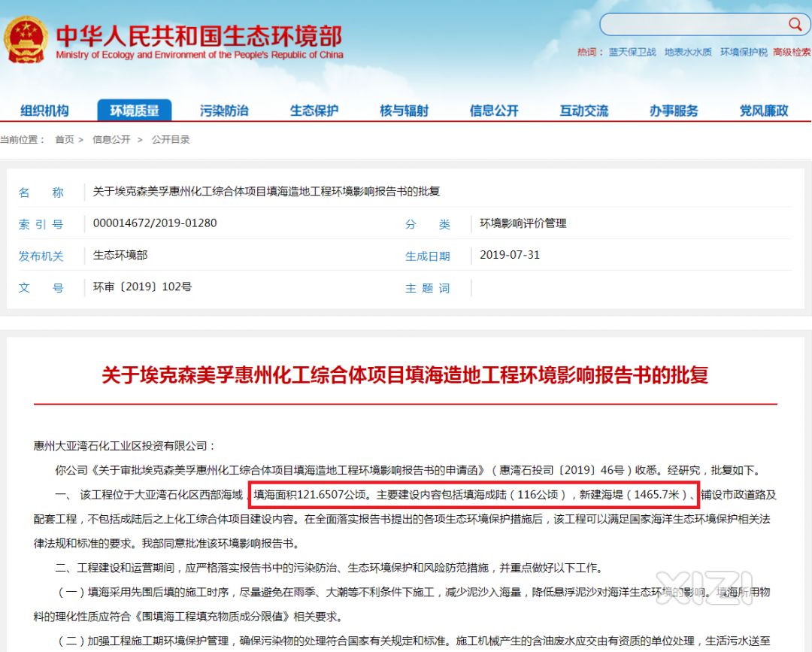This screenshot has height=652, width=812.
Task: Open the 信息公开 navigation menu
Action: [494, 111]
